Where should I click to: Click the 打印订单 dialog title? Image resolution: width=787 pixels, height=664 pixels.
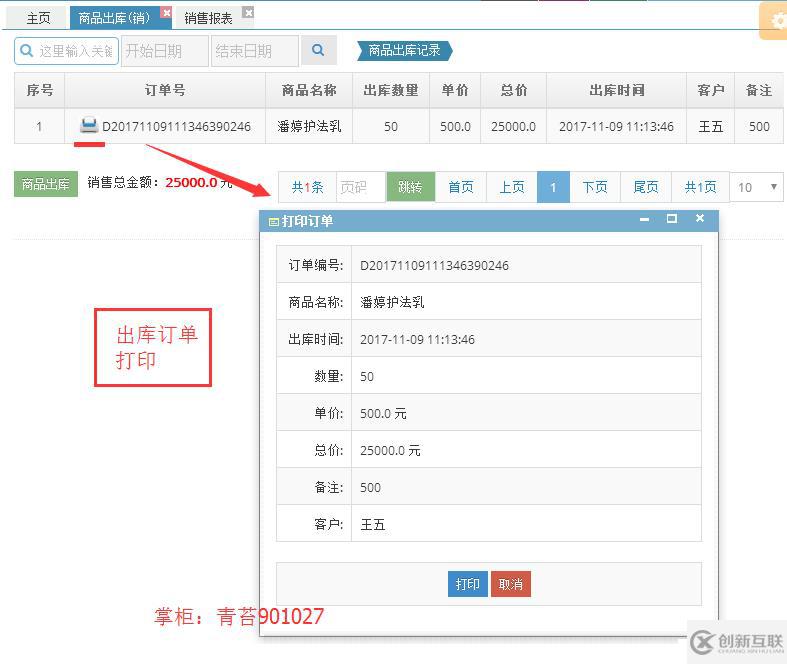click(307, 221)
